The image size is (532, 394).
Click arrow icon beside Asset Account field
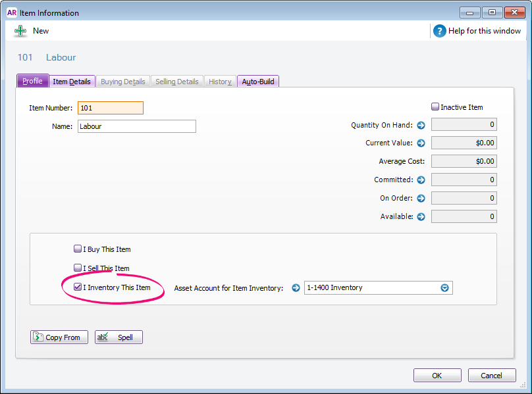pyautogui.click(x=296, y=287)
